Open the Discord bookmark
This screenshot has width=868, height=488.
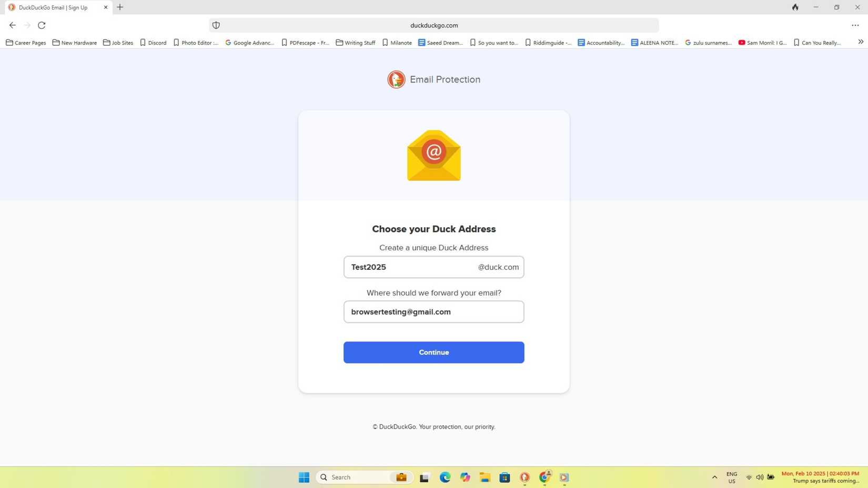pyautogui.click(x=153, y=43)
